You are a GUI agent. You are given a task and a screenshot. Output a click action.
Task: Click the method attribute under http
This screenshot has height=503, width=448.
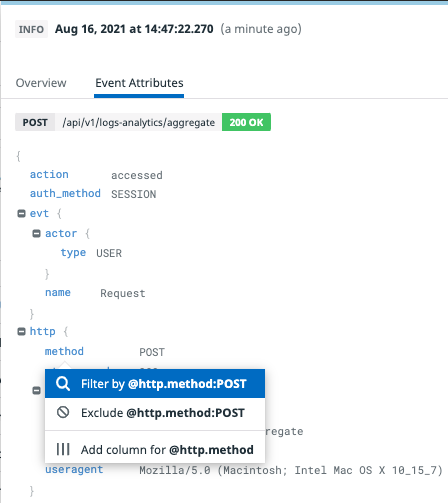click(x=64, y=351)
